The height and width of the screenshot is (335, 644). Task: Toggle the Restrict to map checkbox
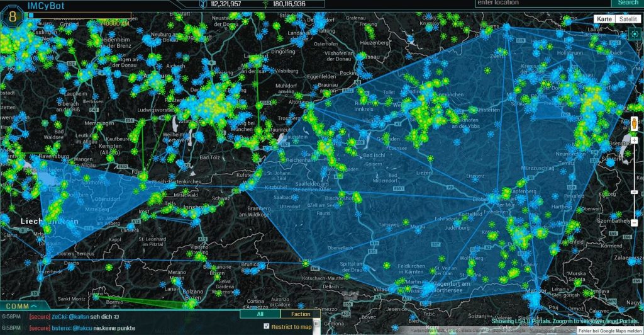(267, 326)
